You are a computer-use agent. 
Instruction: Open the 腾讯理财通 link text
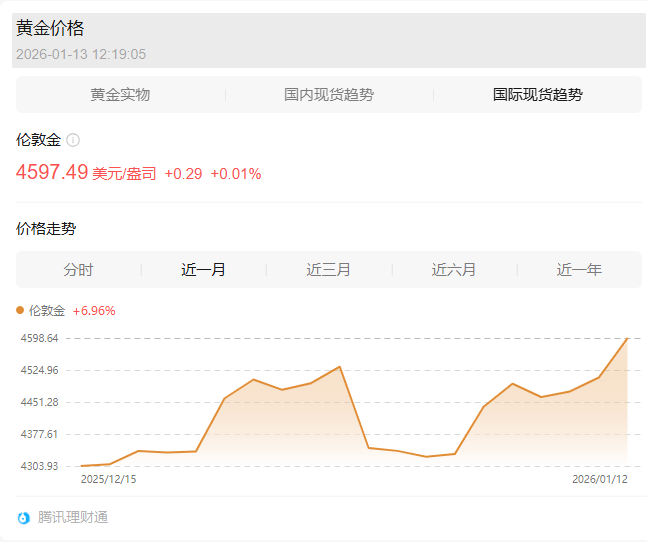[73, 518]
